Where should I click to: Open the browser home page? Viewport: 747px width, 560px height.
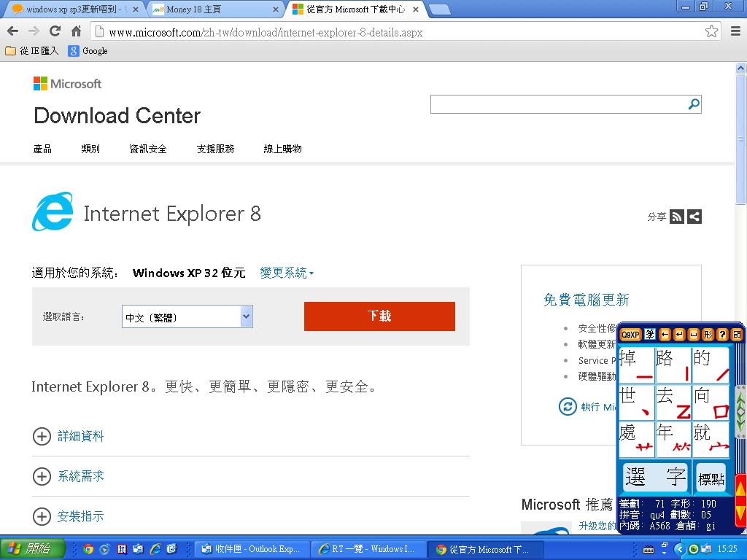pyautogui.click(x=76, y=31)
